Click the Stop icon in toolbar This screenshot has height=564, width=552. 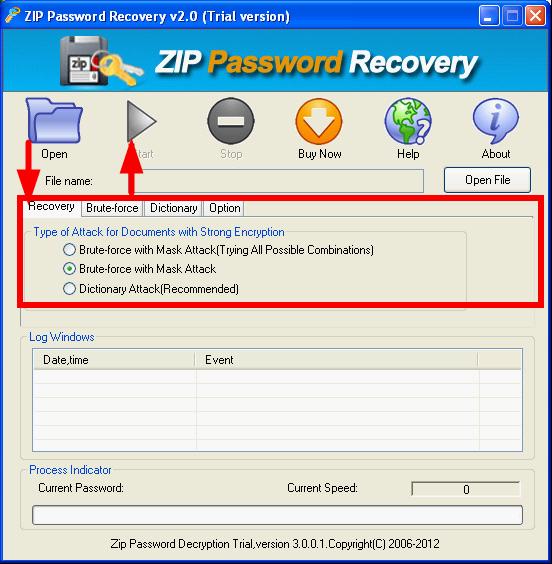click(x=231, y=121)
